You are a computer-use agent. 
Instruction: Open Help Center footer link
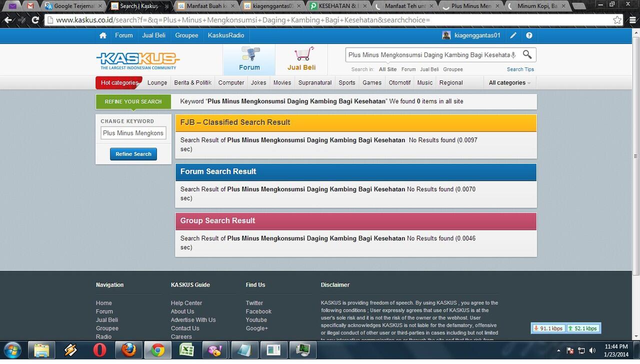(x=186, y=303)
